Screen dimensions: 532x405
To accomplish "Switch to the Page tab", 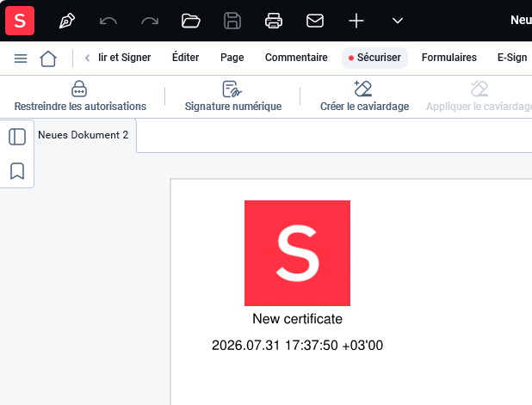I will 232,58.
